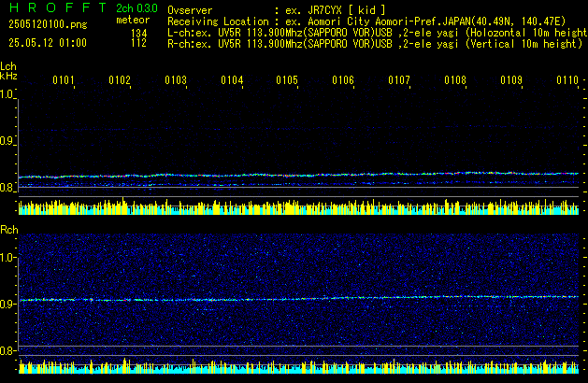588x383 pixels.
Task: Click the Rch channel label
Action: pos(9,230)
